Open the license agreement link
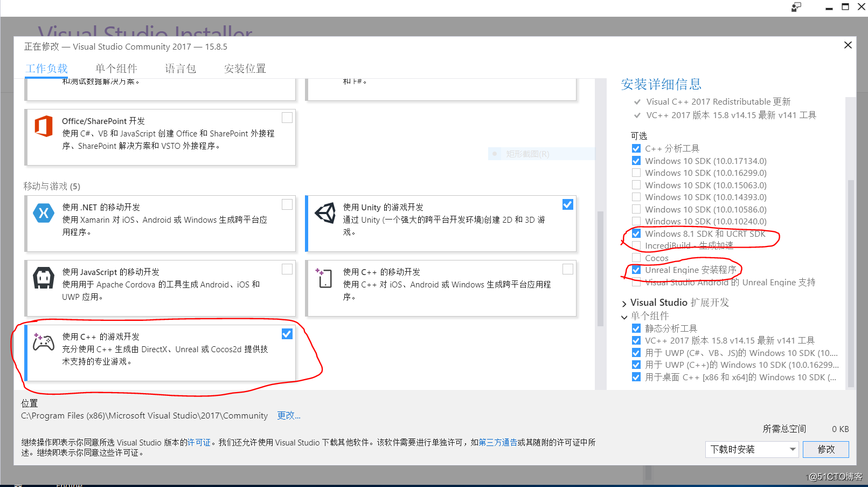The height and width of the screenshot is (487, 868). (x=199, y=442)
